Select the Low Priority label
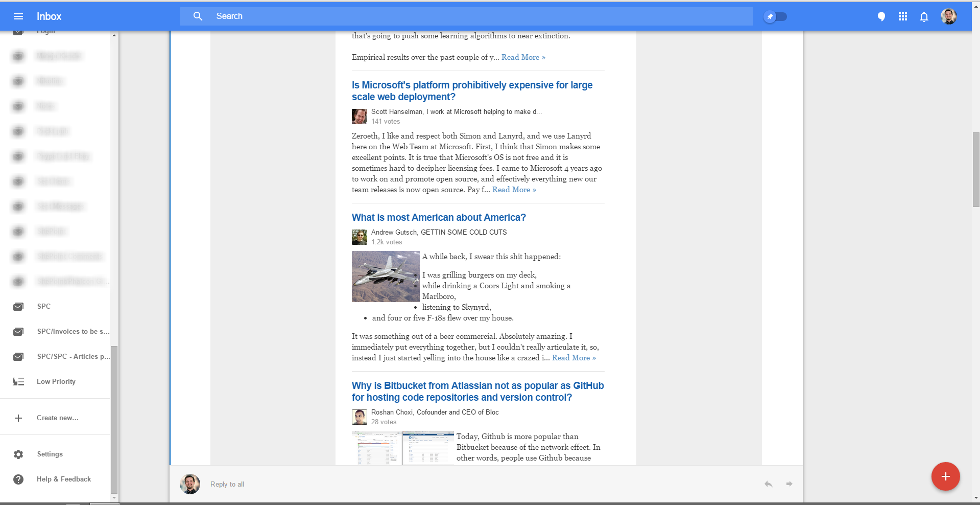The image size is (980, 505). tap(56, 381)
